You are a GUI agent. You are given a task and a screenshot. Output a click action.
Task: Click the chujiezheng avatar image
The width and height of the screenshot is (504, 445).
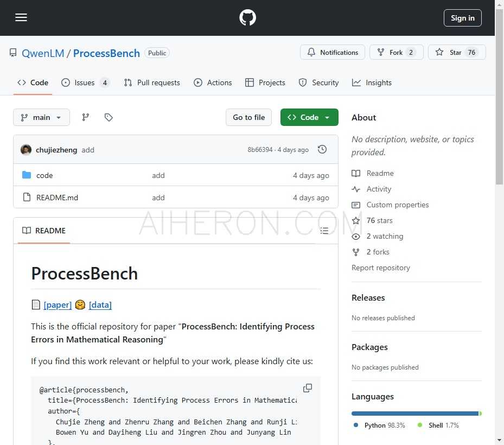[26, 150]
